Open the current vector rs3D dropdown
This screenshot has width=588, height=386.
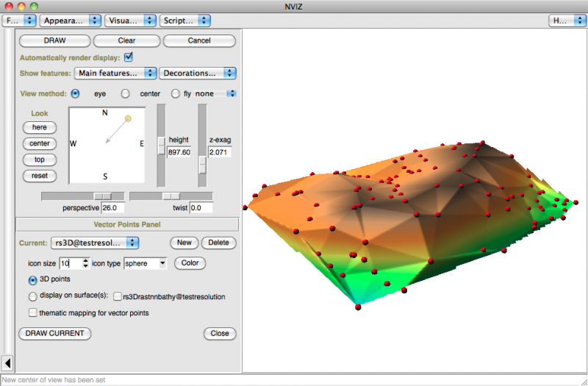coord(97,243)
